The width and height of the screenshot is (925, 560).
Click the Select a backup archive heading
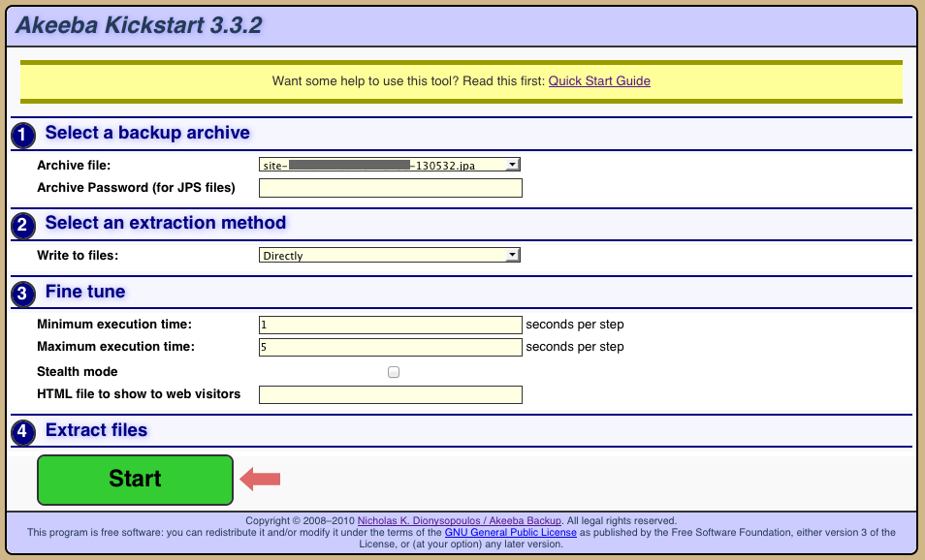(147, 134)
